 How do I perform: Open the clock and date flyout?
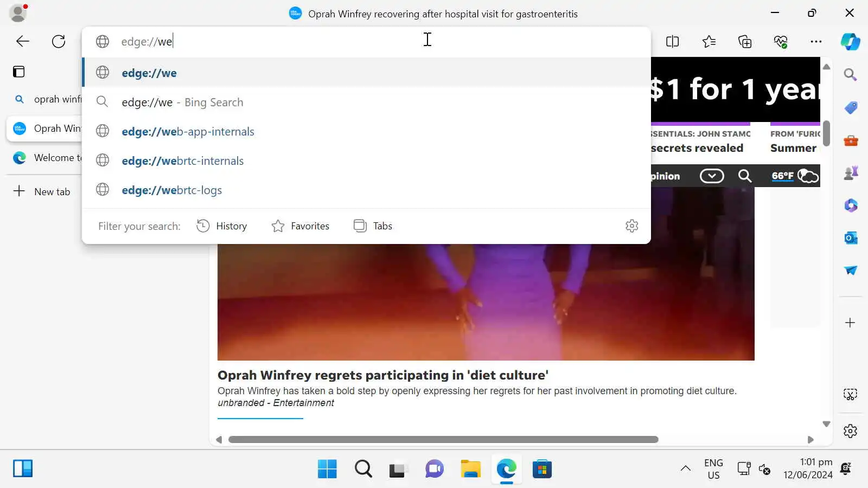point(808,468)
